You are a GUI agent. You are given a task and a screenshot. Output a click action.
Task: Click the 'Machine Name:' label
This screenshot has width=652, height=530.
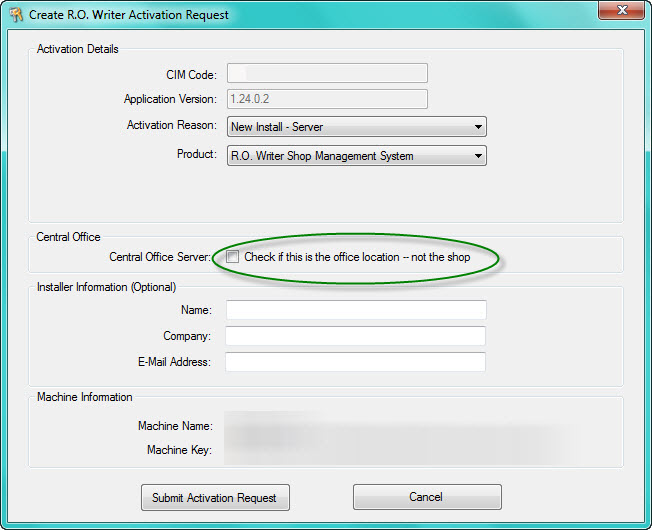175,426
